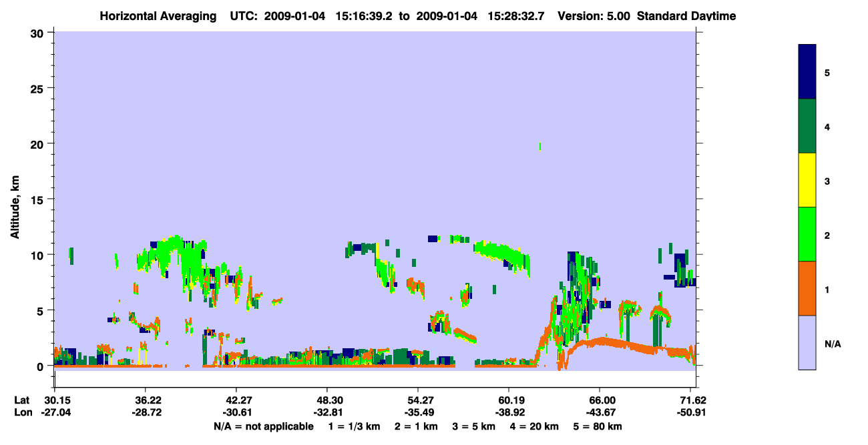Click latitude value 30.15
The image size is (868, 445).
pyautogui.click(x=55, y=400)
